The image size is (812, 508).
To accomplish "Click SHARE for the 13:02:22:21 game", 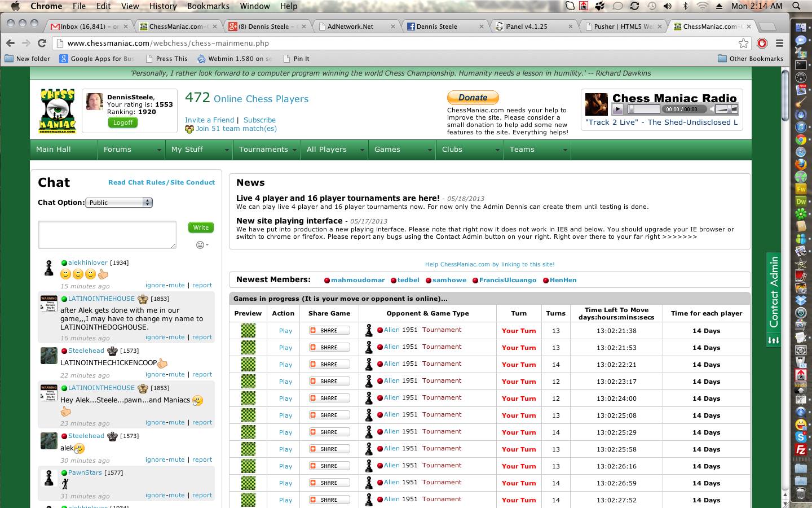I will [x=329, y=364].
